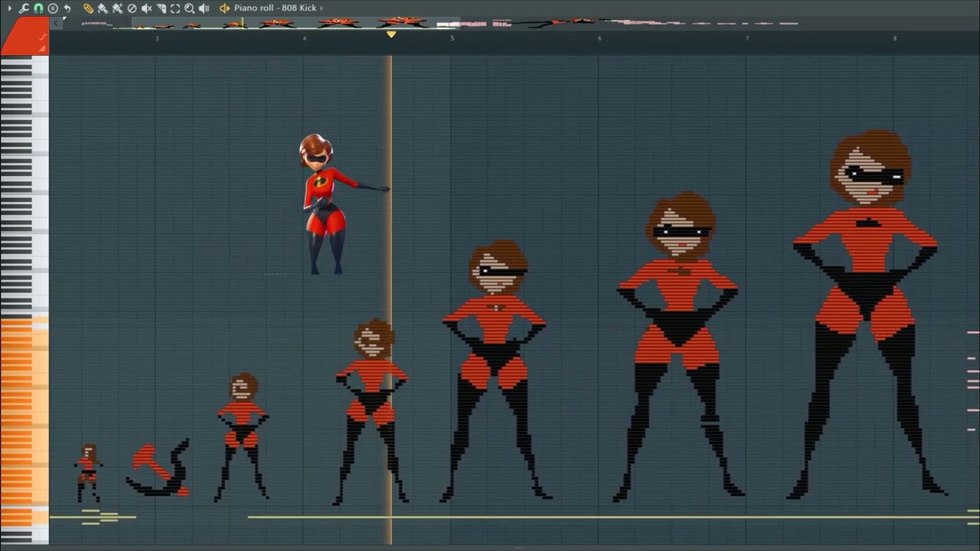
Task: Click the scroll-left arrow on overview bar
Action: (x=55, y=24)
